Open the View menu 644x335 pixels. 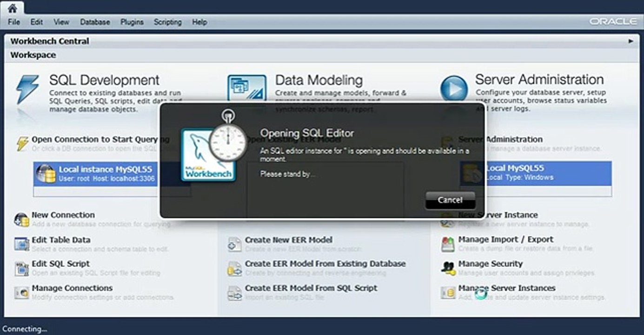point(61,22)
